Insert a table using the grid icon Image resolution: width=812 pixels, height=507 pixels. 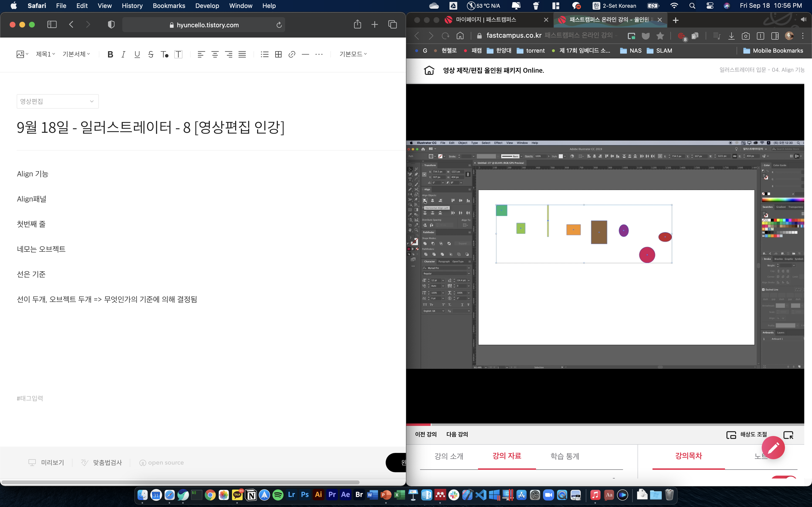(x=278, y=54)
